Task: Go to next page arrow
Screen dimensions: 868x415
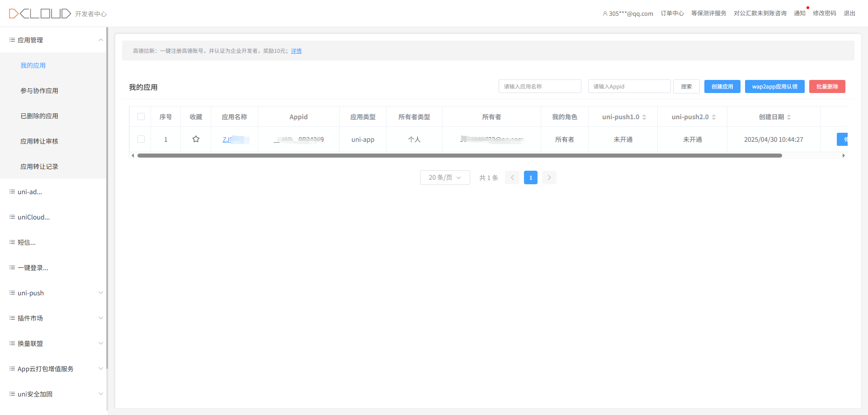Action: pyautogui.click(x=549, y=177)
